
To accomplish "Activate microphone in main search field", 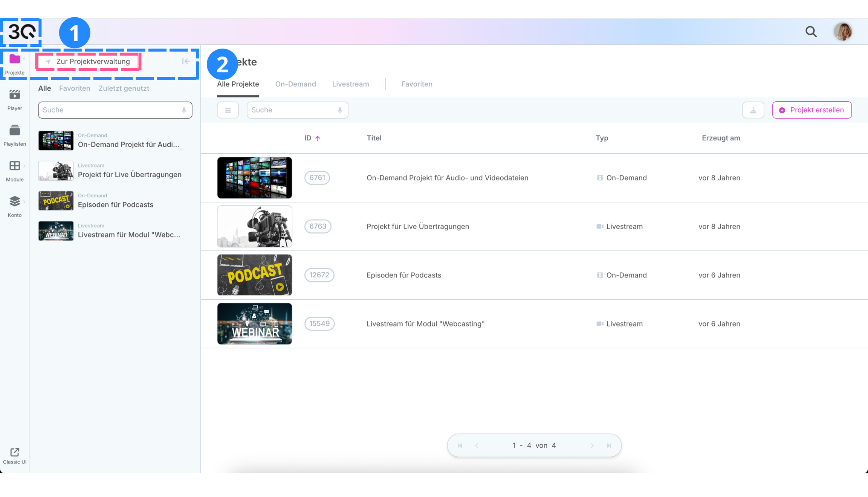I will [340, 110].
